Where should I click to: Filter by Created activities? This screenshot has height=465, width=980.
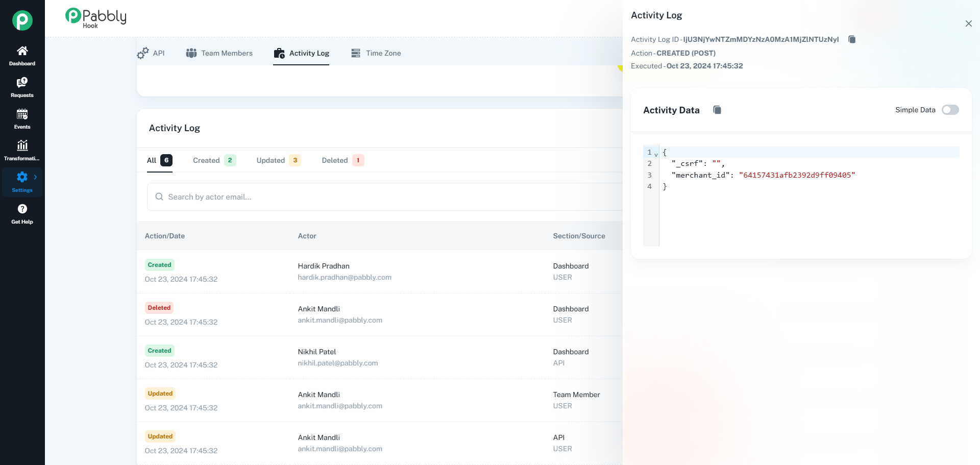214,160
